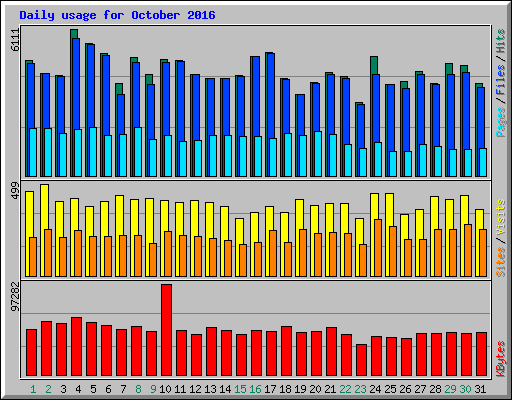Click the "Hits" legend label
512x400 pixels.
point(501,41)
